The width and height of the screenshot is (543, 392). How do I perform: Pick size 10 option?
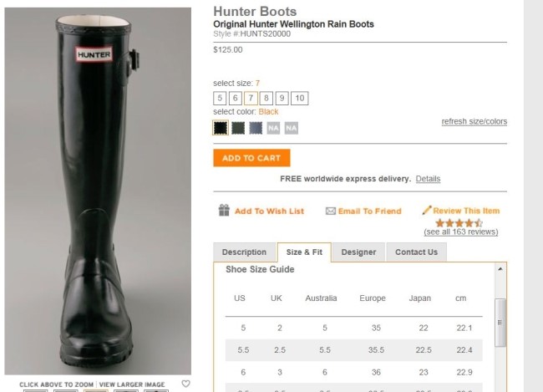click(x=300, y=98)
